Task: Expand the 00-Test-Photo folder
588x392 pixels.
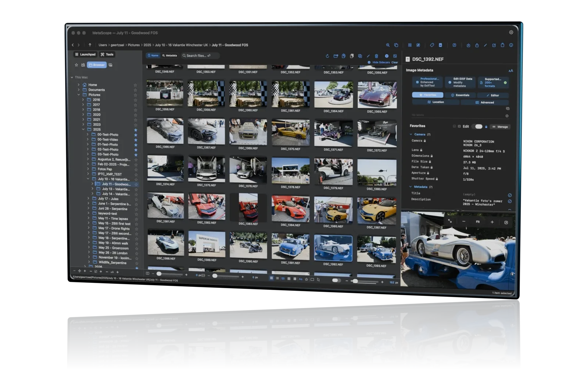Action: [x=87, y=134]
